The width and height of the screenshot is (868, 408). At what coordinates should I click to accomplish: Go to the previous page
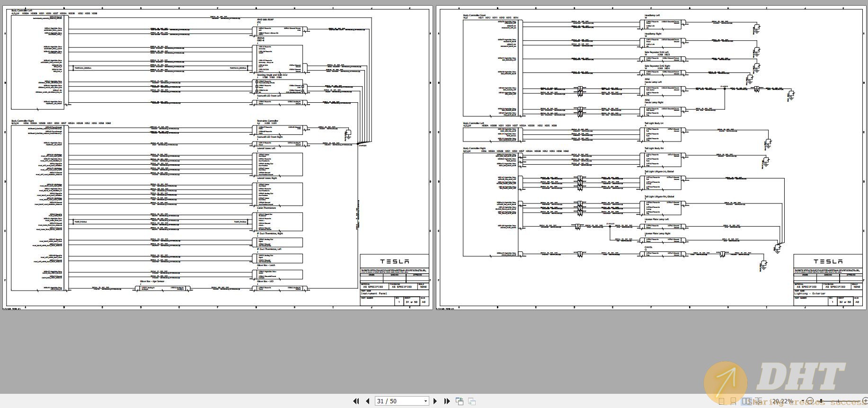[x=367, y=401]
